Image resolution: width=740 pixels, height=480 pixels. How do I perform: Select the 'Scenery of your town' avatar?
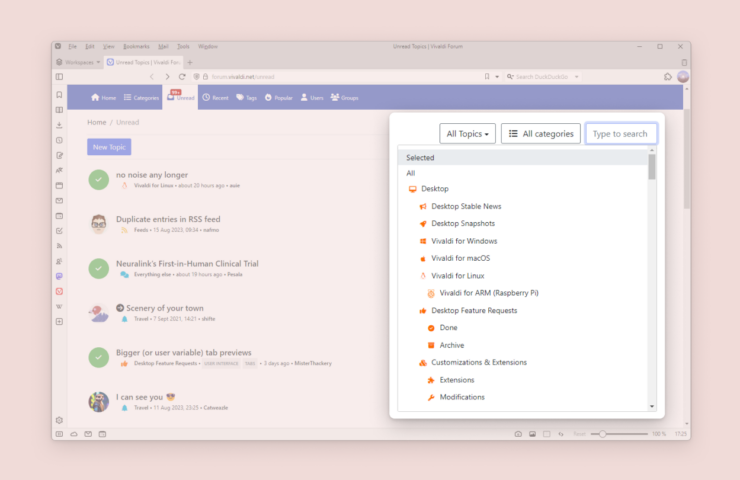pos(99,313)
